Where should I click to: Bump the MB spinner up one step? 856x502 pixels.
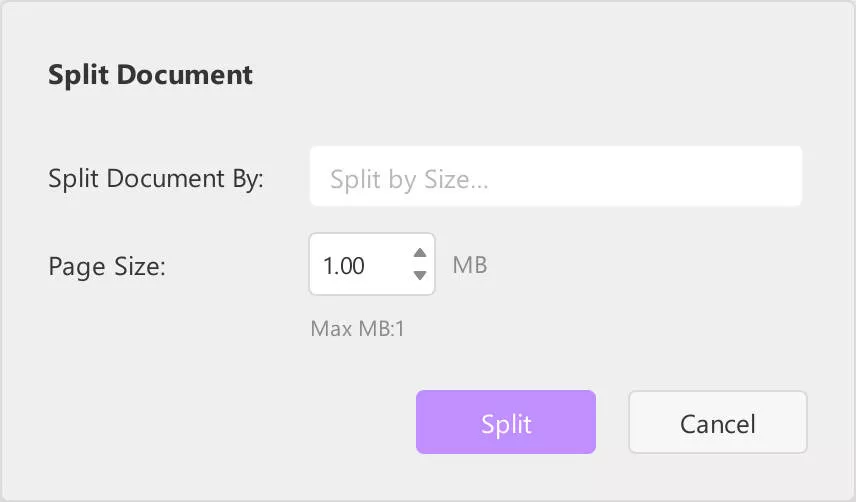420,253
